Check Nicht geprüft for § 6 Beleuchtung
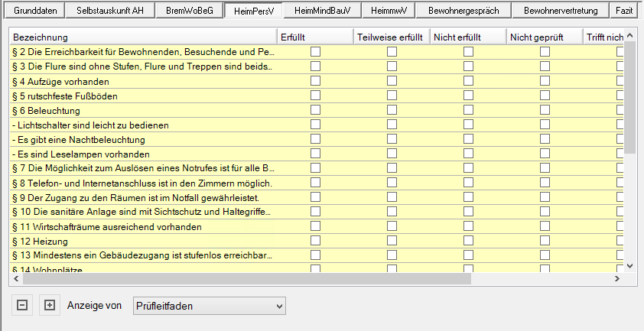Image resolution: width=644 pixels, height=331 pixels. [545, 110]
